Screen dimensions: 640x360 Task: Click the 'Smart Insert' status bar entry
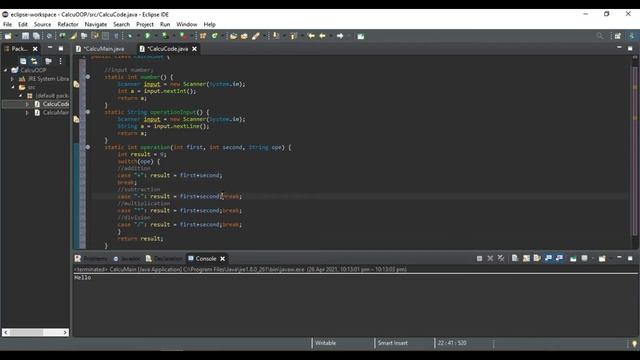[x=392, y=343]
